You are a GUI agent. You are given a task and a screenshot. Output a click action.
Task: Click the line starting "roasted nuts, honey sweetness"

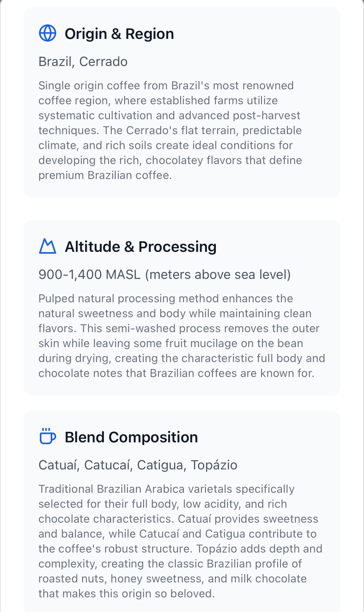point(172,579)
